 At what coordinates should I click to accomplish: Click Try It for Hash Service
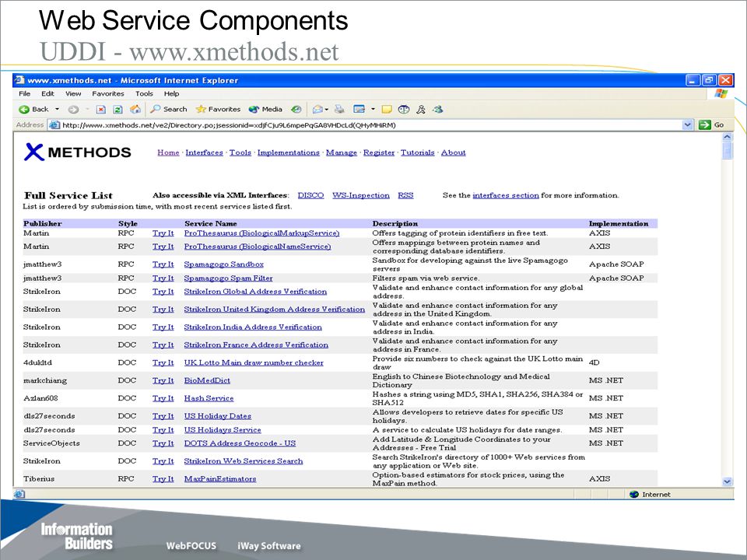pyautogui.click(x=163, y=398)
